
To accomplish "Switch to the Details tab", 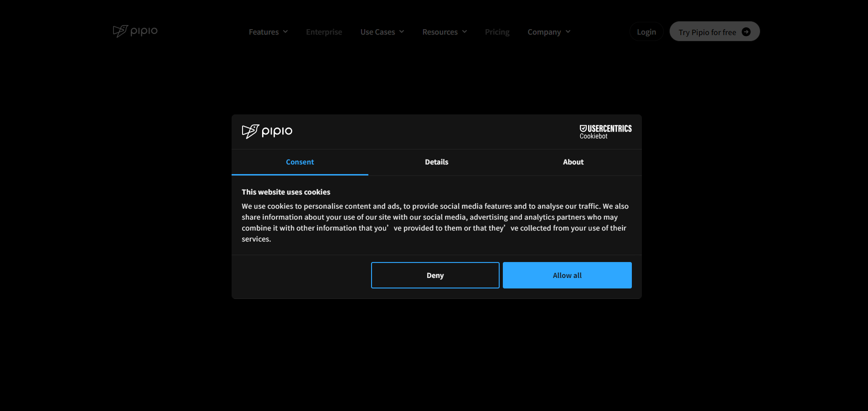I will coord(437,162).
